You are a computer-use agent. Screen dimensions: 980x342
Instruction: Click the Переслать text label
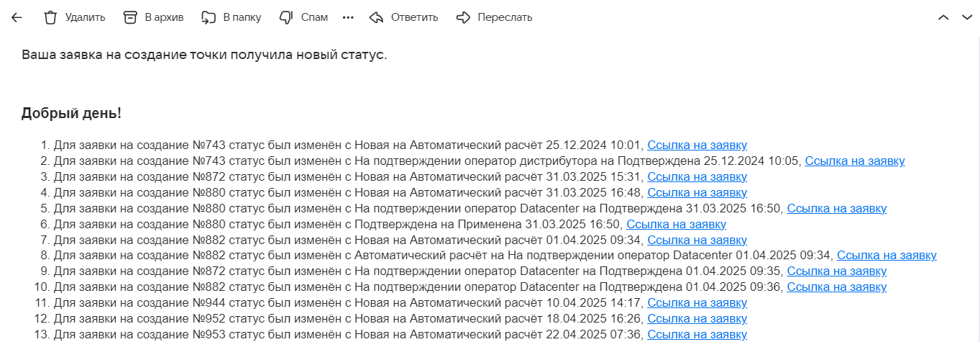pos(505,17)
